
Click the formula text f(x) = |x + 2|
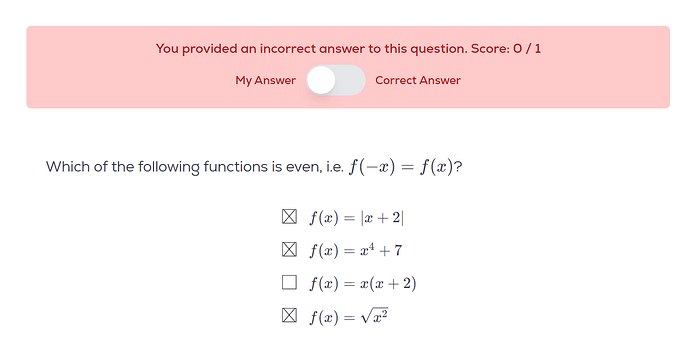click(x=356, y=218)
